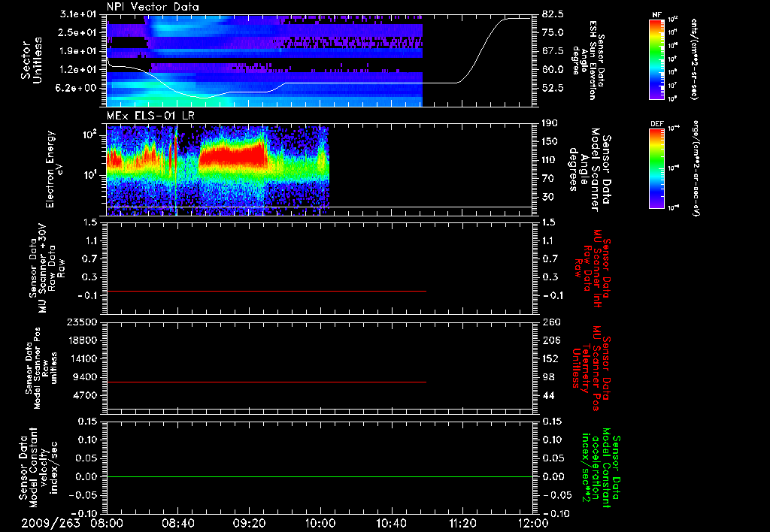770x532 pixels.
Task: Click the "9400" scanner position tick value
Action: (x=84, y=377)
